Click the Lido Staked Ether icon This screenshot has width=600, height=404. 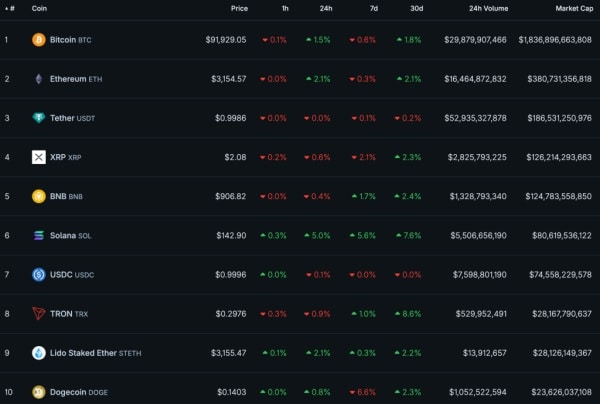click(x=39, y=353)
